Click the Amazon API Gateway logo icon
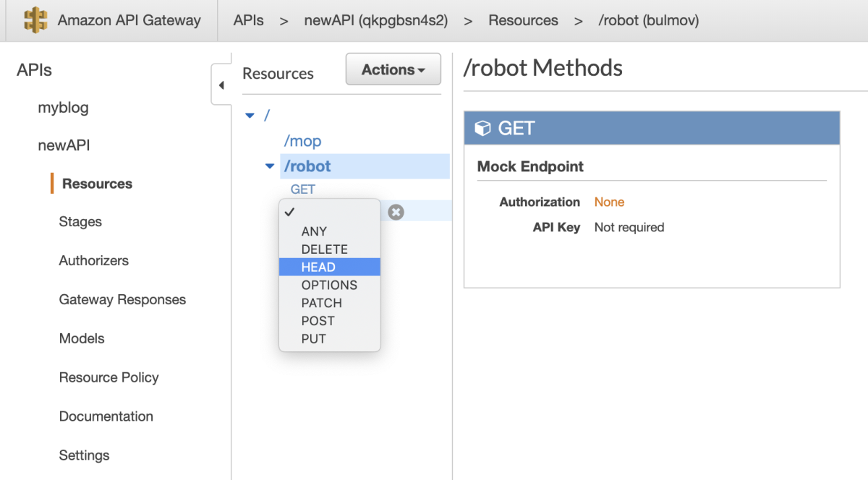 [x=35, y=20]
